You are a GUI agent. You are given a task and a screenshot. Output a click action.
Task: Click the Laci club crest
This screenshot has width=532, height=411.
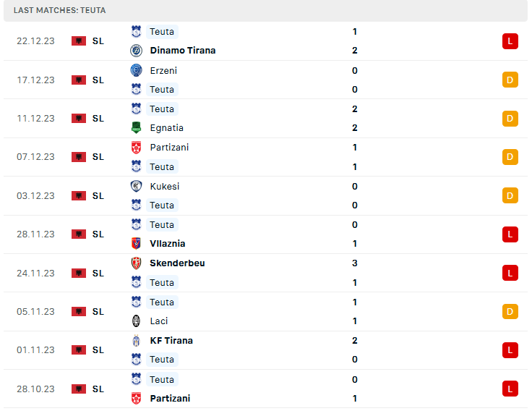coord(136,321)
